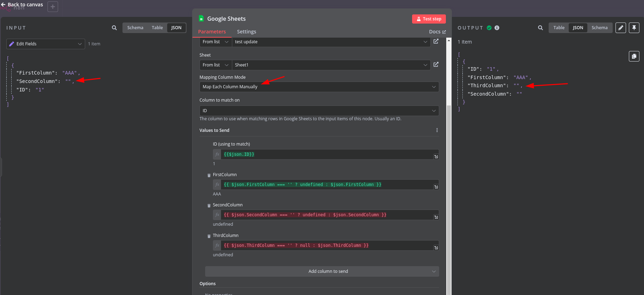Expand the ThirdColumn expression editor icon
This screenshot has height=295, width=644.
click(436, 248)
